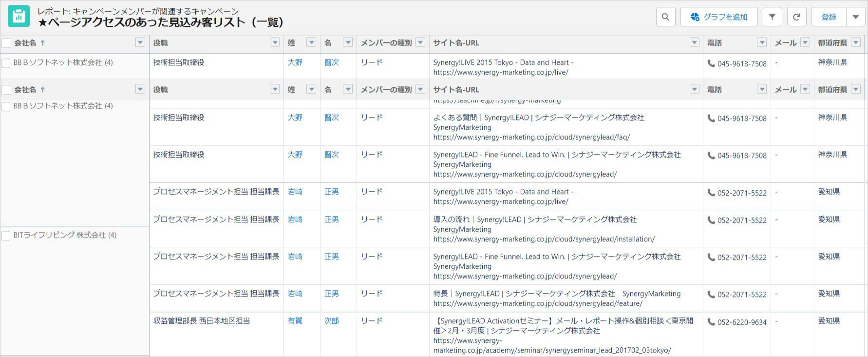Check BBBソフトネット株式会社 checkbox below the repeated header
Viewport: 868px width, 357px height.
click(6, 106)
